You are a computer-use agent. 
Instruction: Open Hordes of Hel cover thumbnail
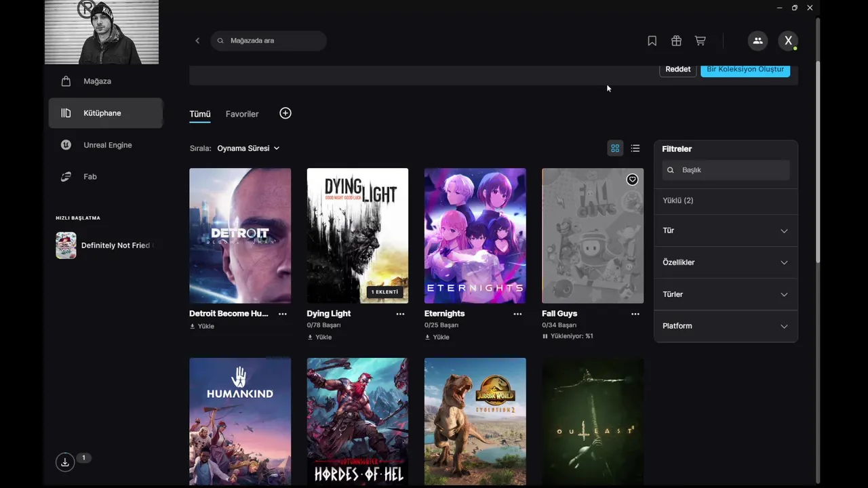point(357,422)
